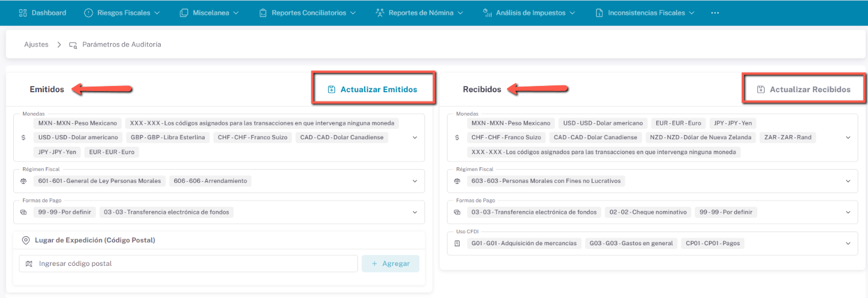Open the Reportes Conciliatorios menu
Screen dimensions: 868x298
[x=308, y=13]
